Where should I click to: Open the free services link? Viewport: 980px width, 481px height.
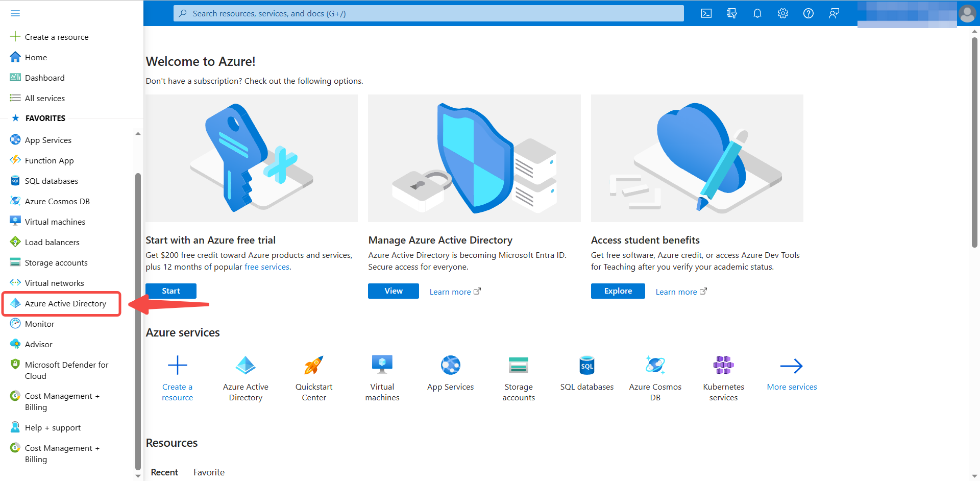[267, 267]
